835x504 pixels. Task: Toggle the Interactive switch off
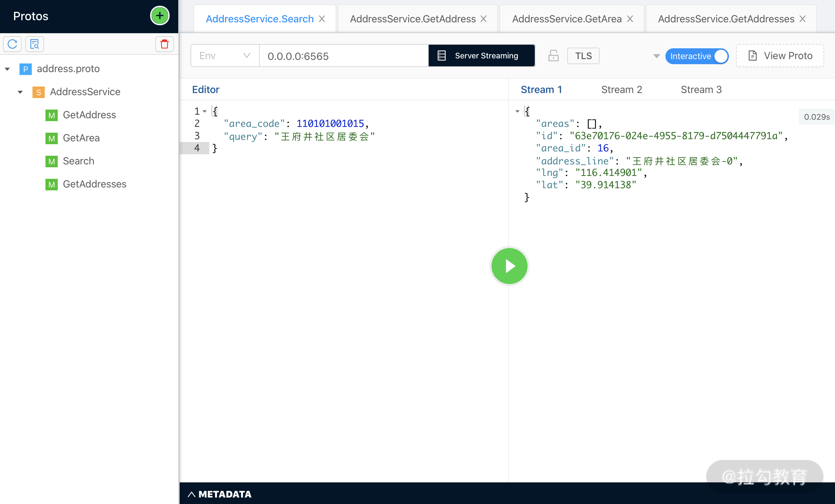click(x=697, y=56)
